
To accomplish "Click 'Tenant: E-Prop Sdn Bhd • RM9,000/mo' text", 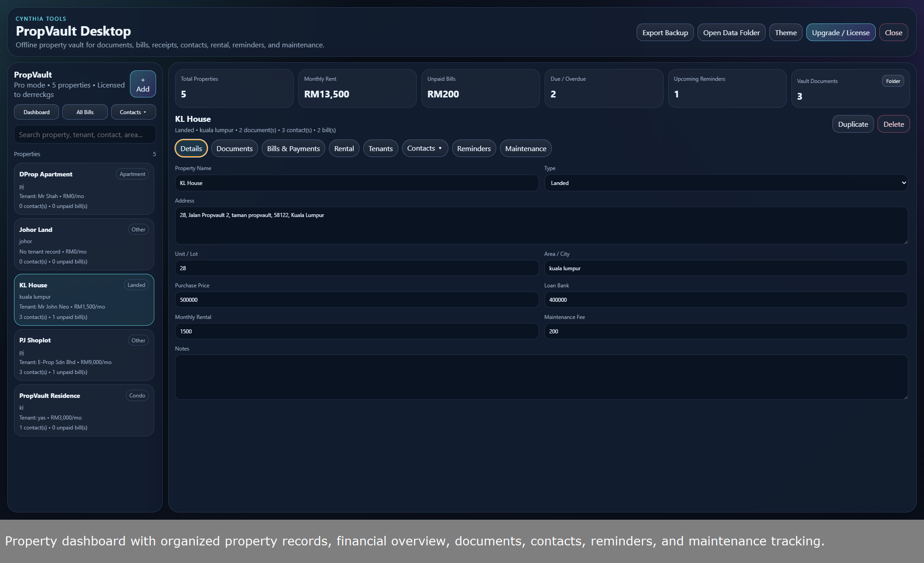I will coord(65,362).
